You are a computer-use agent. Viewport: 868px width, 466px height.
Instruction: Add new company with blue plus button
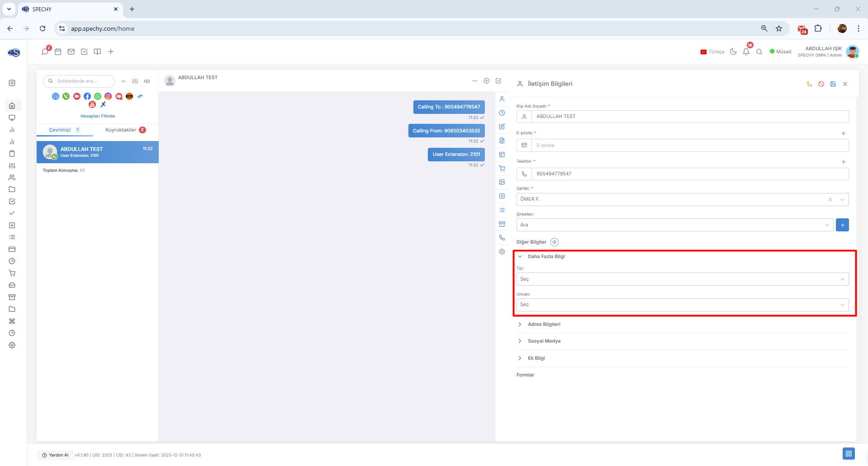pos(842,225)
